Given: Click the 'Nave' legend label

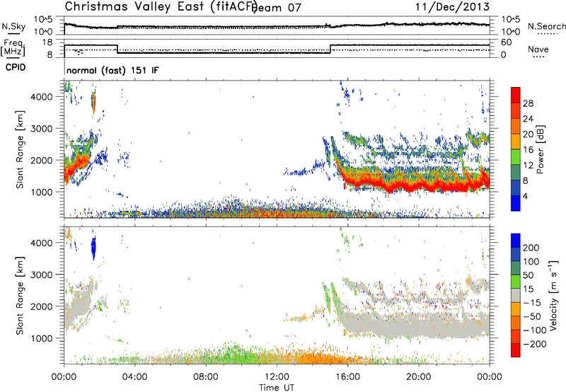Looking at the screenshot, I should [x=538, y=49].
